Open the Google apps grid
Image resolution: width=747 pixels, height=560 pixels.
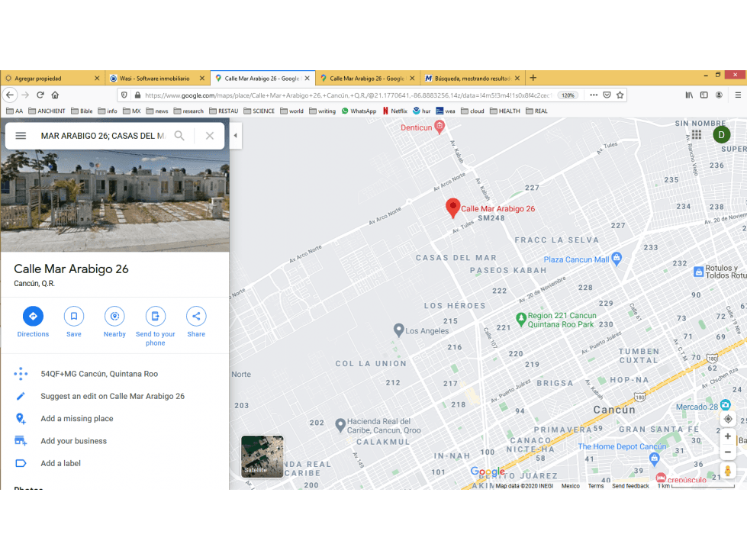point(697,135)
